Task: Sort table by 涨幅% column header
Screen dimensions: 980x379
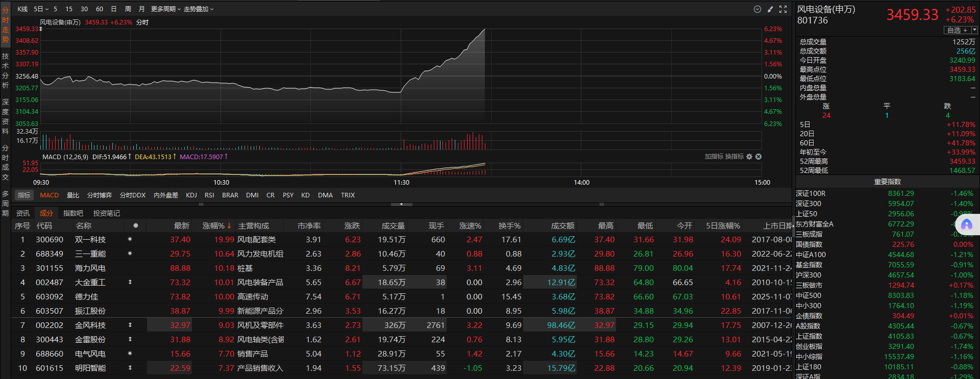Action: click(216, 225)
